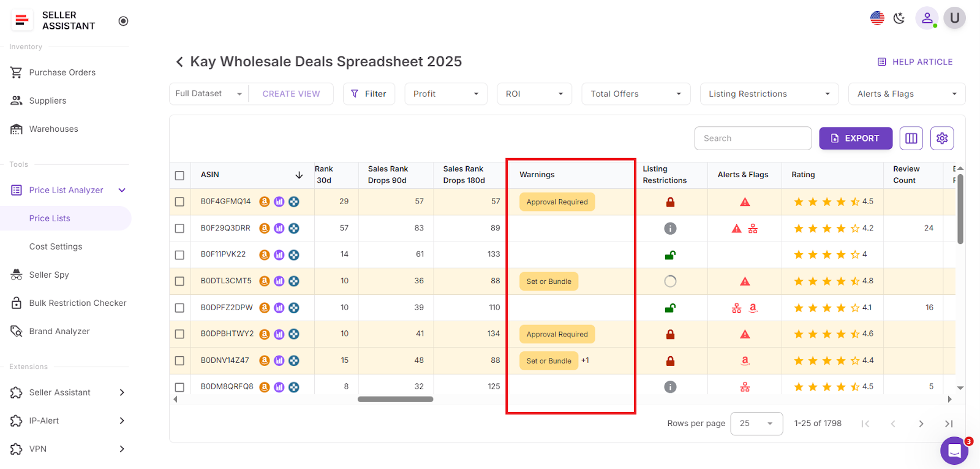Viewport: 980px width, 469px height.
Task: Click the CREATE VIEW button
Action: coord(291,94)
